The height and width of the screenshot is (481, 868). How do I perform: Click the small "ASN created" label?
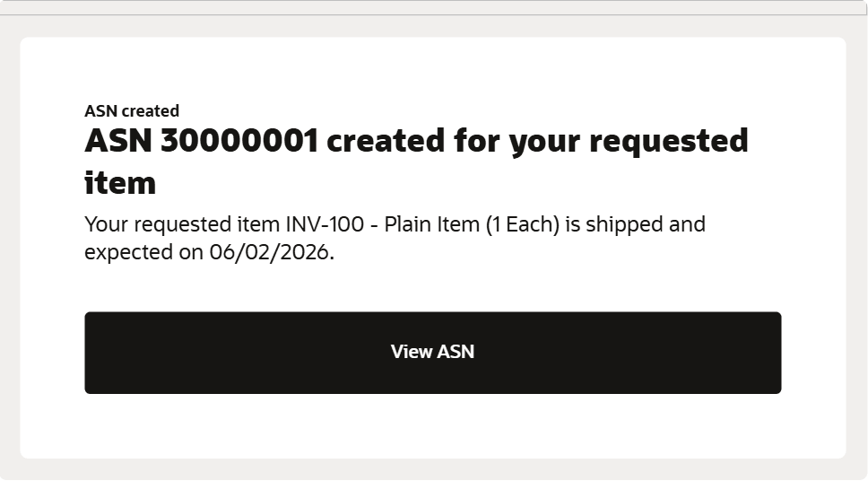pos(132,111)
